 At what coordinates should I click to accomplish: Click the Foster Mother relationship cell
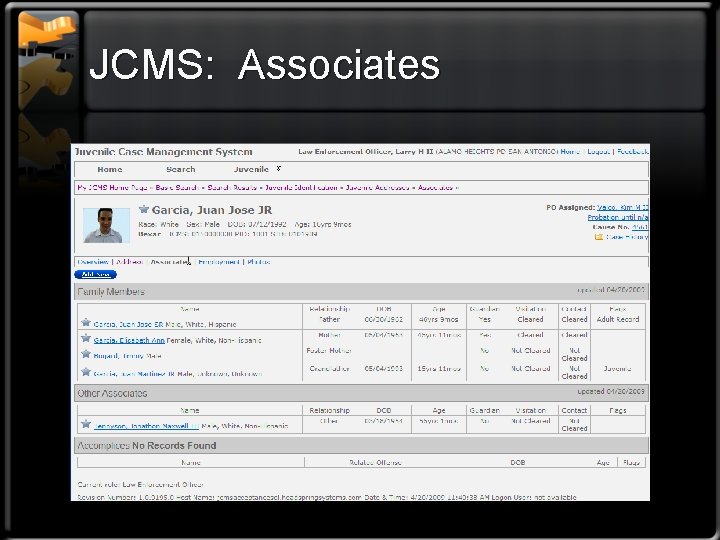click(x=329, y=350)
